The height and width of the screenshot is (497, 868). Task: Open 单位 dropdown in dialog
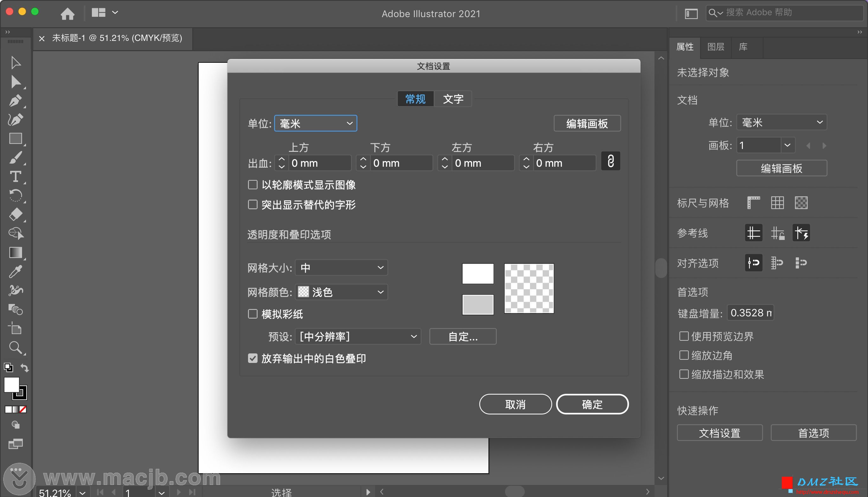coord(316,124)
